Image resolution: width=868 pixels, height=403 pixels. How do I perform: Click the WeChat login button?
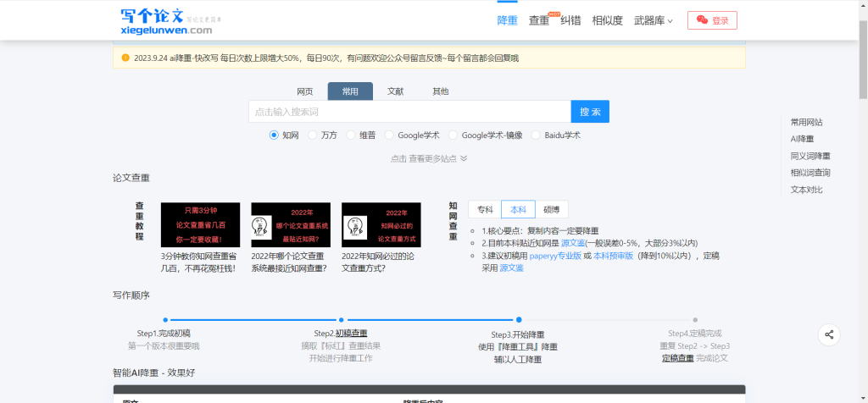pos(711,20)
